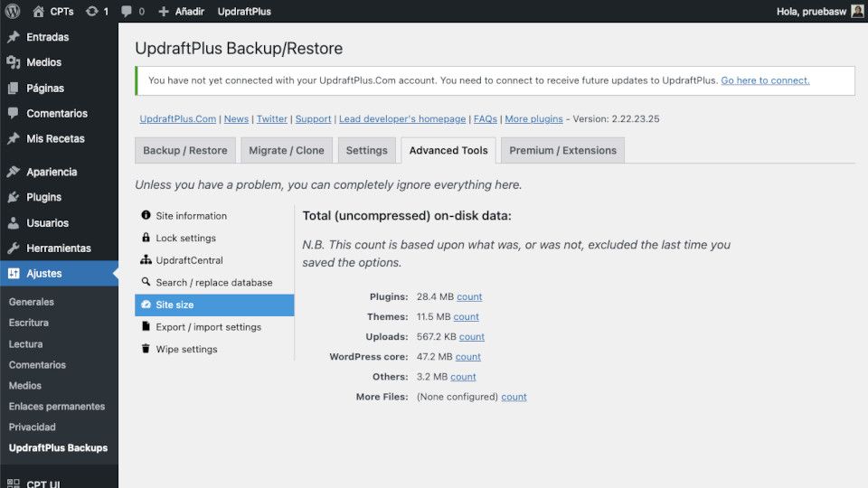Image resolution: width=868 pixels, height=488 pixels.
Task: Click the plus icon next to Añadir
Action: [x=164, y=11]
